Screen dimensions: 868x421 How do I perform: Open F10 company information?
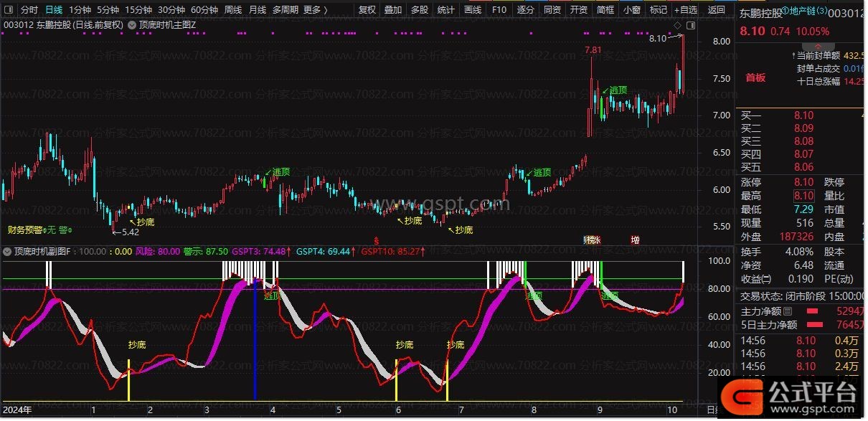click(x=499, y=10)
